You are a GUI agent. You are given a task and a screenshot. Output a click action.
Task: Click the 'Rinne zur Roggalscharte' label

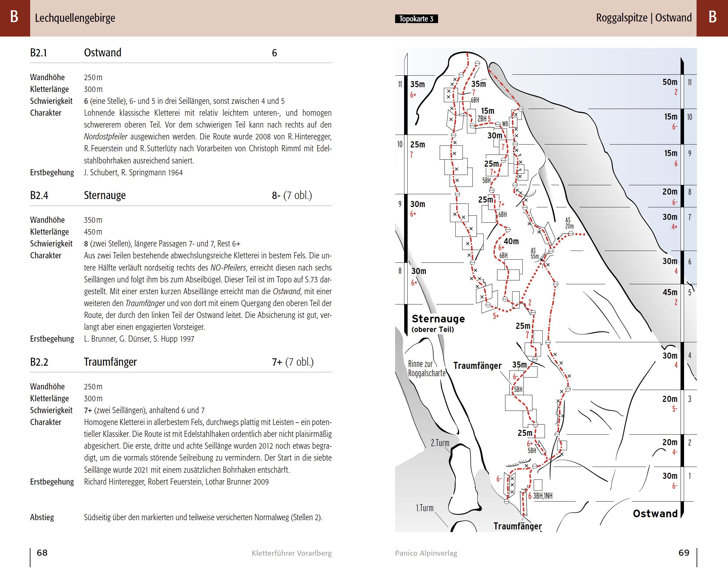click(427, 369)
